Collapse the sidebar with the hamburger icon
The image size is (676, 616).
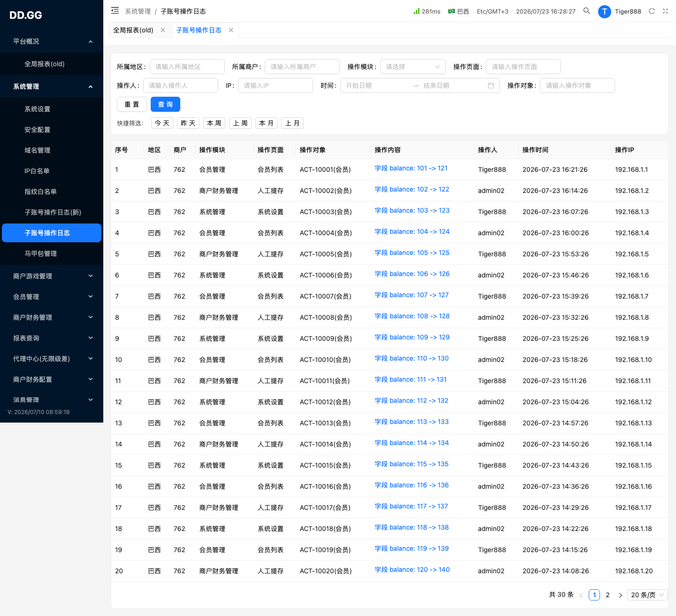pos(115,10)
